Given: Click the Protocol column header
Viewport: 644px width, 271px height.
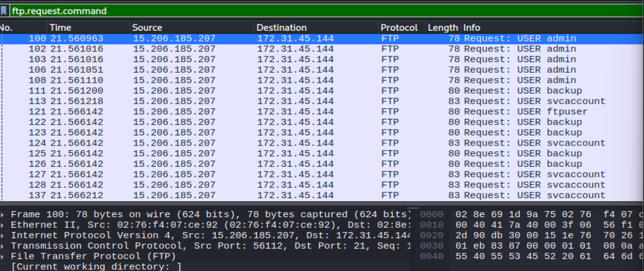Looking at the screenshot, I should [x=402, y=28].
